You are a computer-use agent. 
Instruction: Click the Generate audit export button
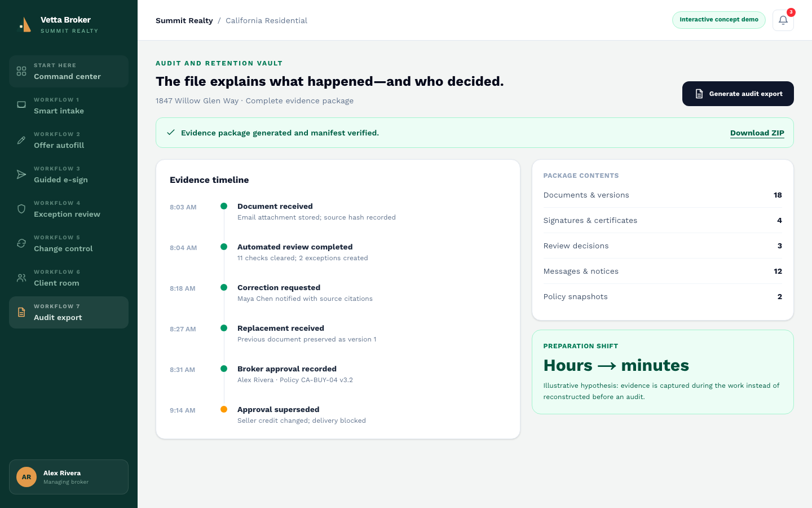pyautogui.click(x=738, y=94)
